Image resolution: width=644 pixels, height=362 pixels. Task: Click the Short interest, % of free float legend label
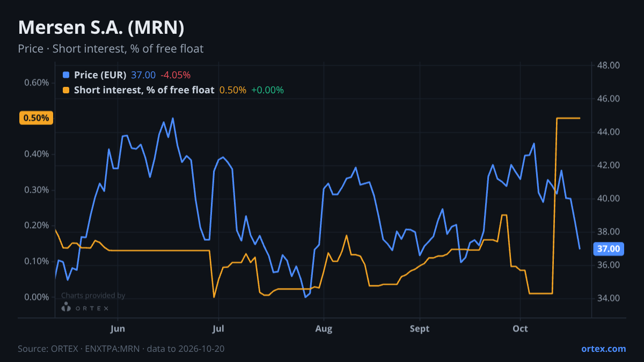coord(144,90)
